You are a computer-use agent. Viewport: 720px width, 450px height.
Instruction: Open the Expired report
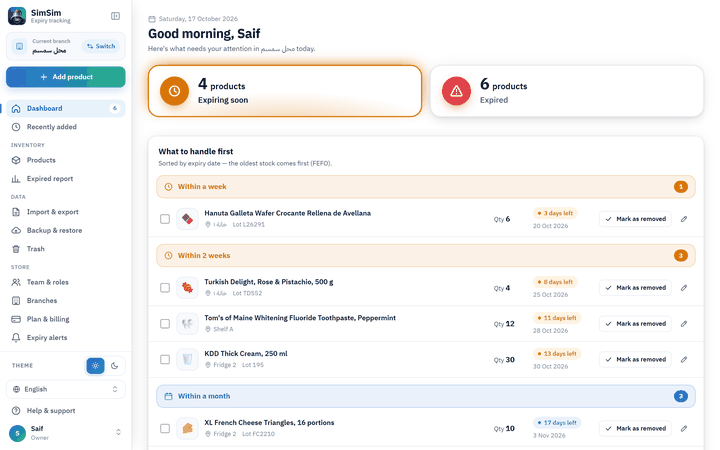point(66,179)
